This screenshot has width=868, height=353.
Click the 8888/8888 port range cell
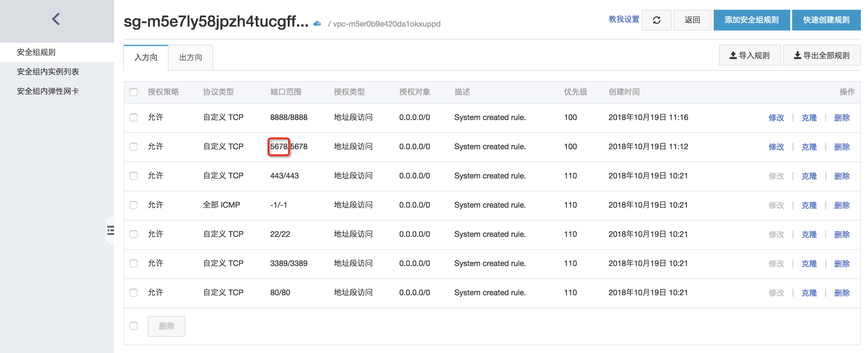(289, 117)
